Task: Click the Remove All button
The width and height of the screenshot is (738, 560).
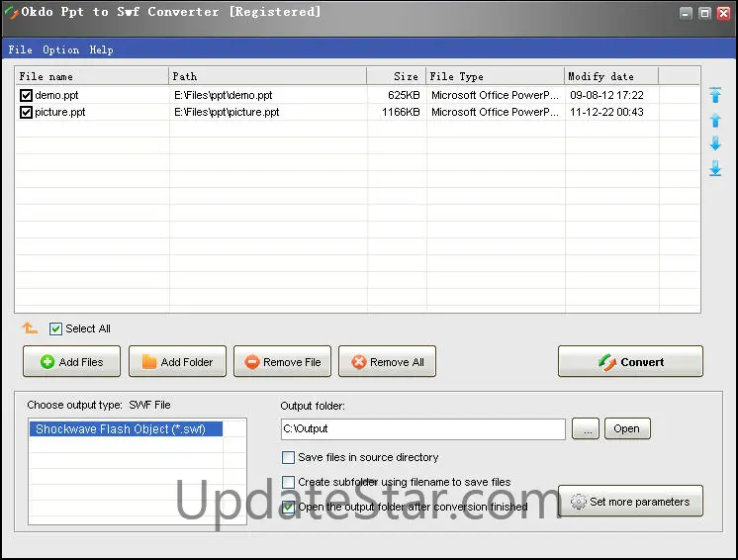Action: point(387,361)
